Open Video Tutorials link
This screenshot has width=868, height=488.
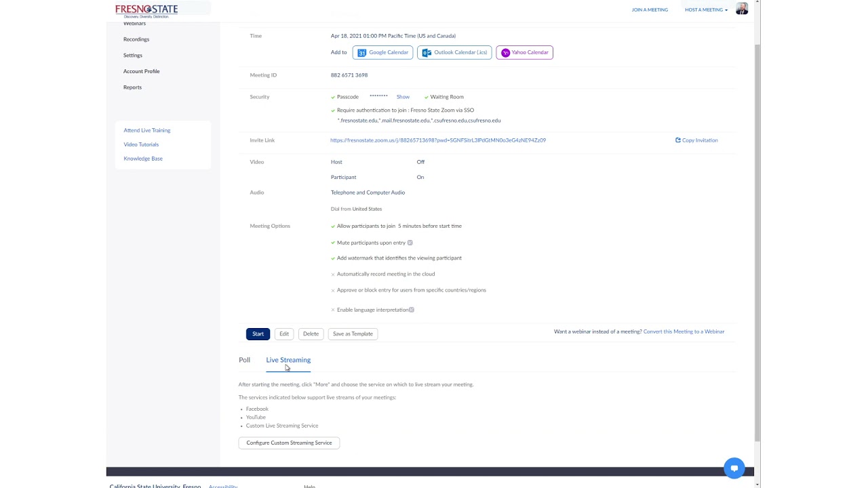(x=141, y=144)
